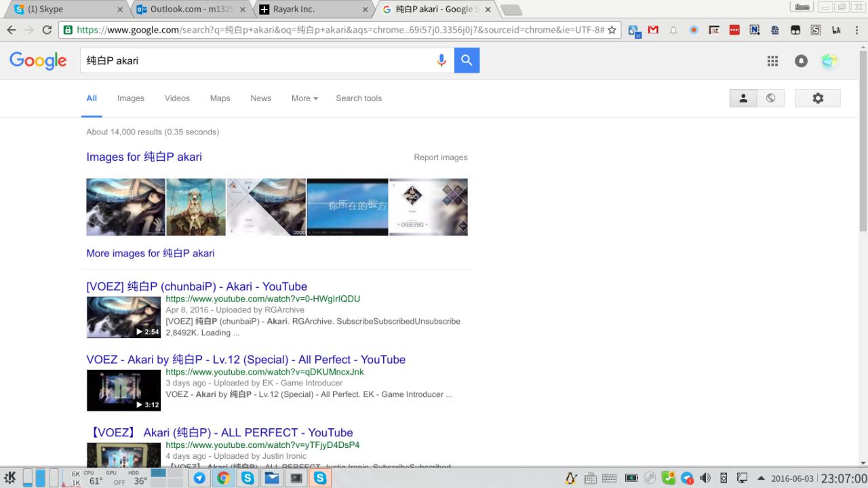
Task: Open the red LastPass extension
Action: [x=734, y=30]
